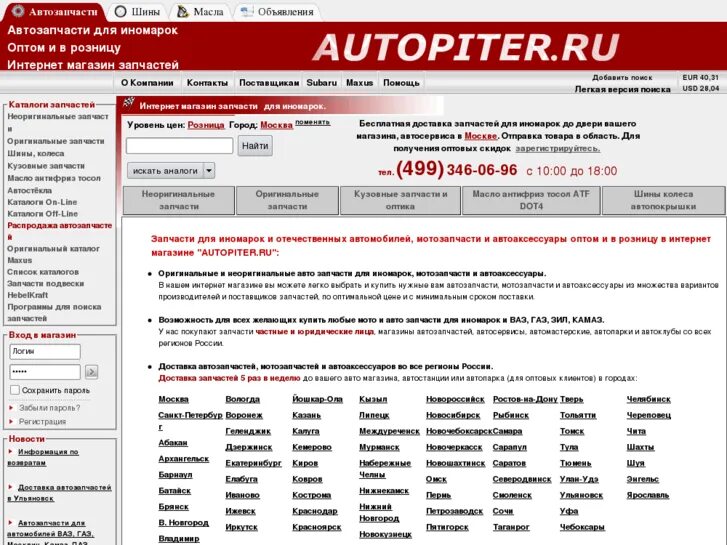Click the Найти search button
Image resolution: width=727 pixels, height=545 pixels.
click(x=255, y=146)
